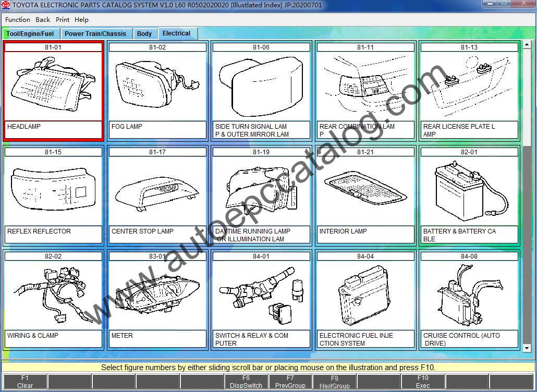Click the F1 Clear button
The width and height of the screenshot is (537, 392).
(25, 382)
